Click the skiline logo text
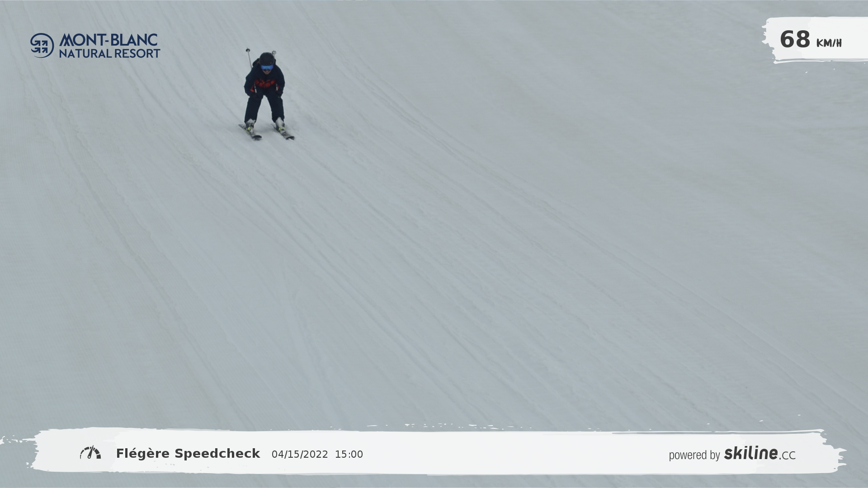The height and width of the screenshot is (488, 868). [x=750, y=453]
